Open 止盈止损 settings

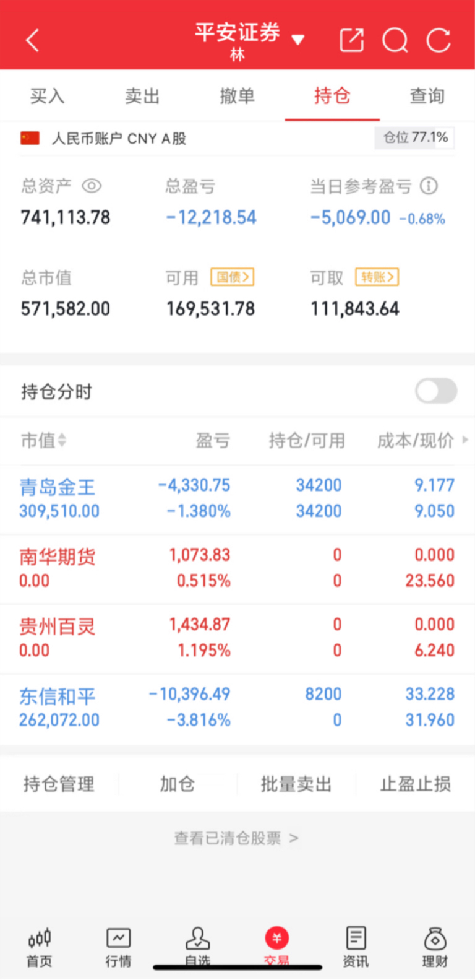click(415, 784)
